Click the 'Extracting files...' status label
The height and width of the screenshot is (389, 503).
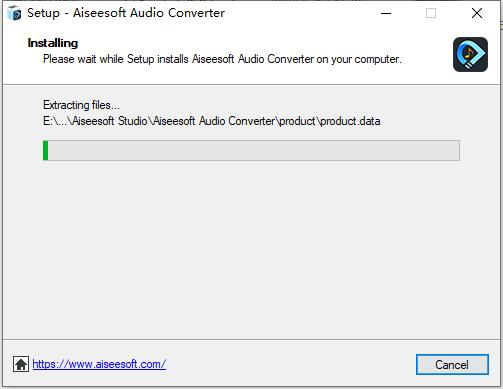(x=81, y=105)
